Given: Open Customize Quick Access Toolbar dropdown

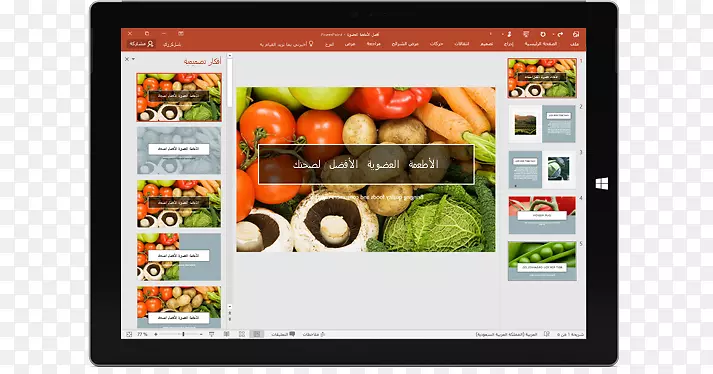Looking at the screenshot, I should 490,34.
